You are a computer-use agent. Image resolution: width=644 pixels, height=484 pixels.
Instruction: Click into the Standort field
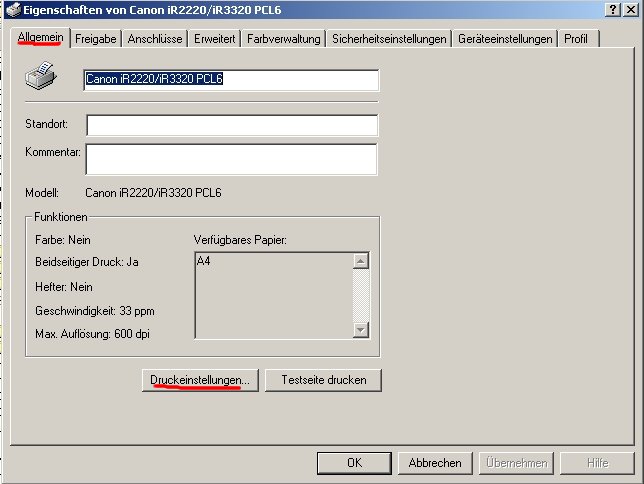click(232, 125)
